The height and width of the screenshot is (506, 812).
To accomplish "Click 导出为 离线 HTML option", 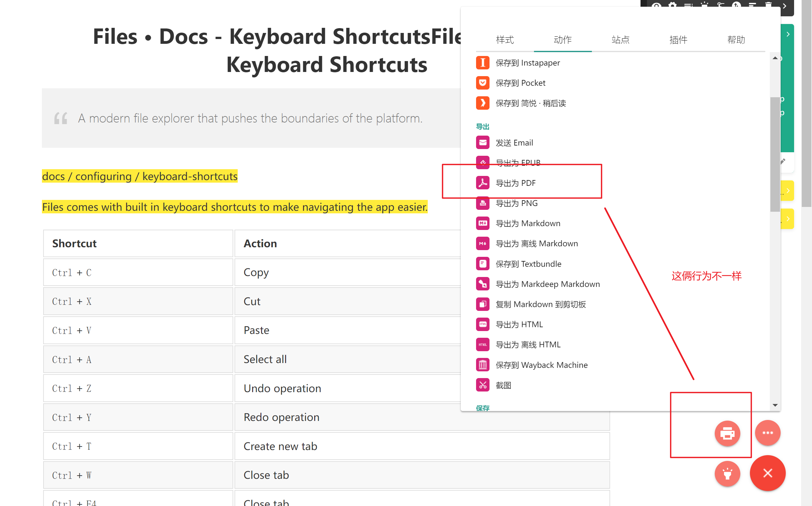I will 528,344.
